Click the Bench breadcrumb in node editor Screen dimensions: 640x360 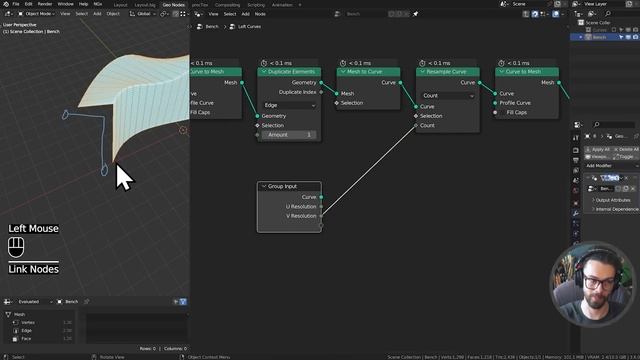208,27
